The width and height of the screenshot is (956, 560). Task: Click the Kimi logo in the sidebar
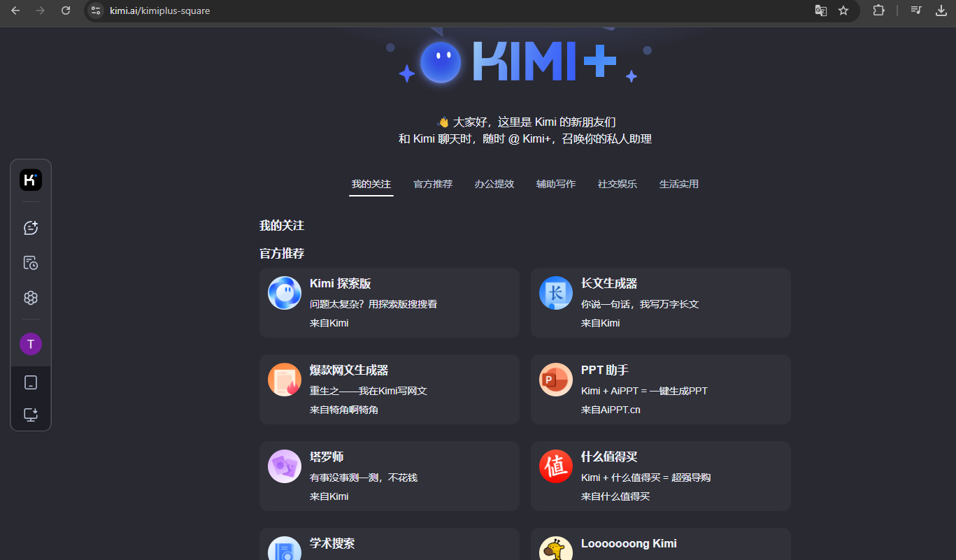[x=31, y=180]
